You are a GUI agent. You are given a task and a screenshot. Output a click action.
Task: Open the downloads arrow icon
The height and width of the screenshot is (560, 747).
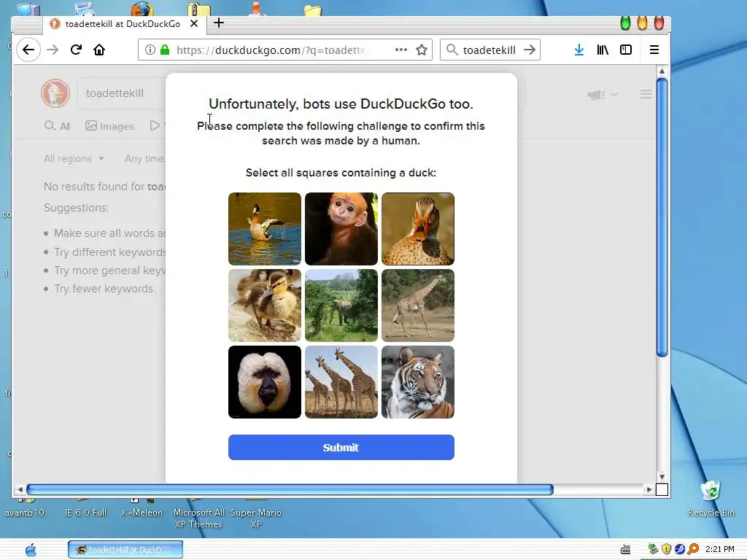578,50
